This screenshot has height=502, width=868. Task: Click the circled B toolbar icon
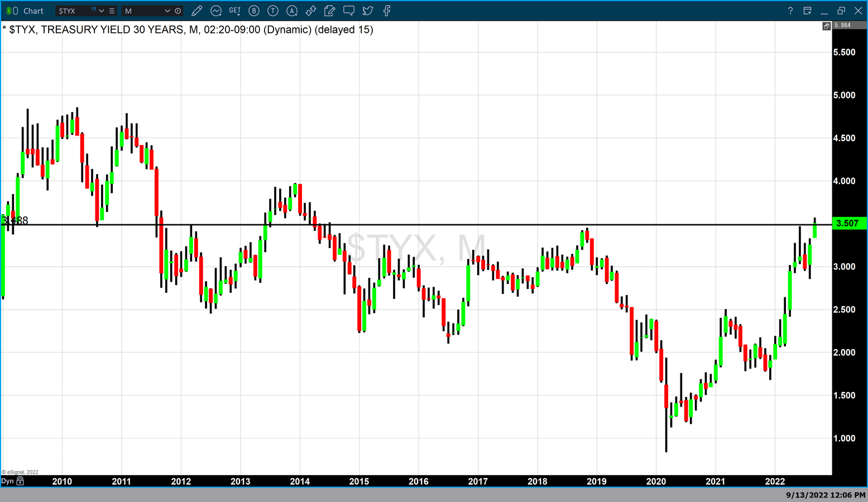tap(254, 11)
